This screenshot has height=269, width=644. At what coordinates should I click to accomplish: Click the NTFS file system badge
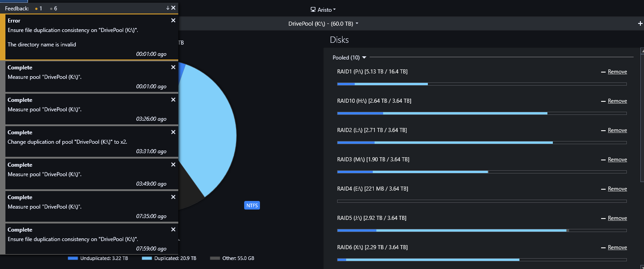[252, 205]
